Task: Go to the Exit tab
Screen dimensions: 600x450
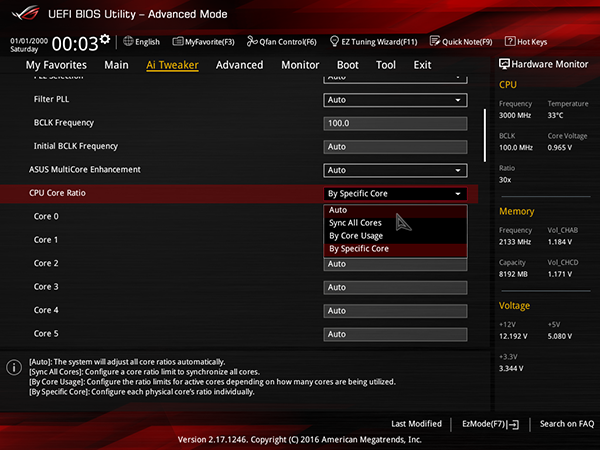Action: 422,65
